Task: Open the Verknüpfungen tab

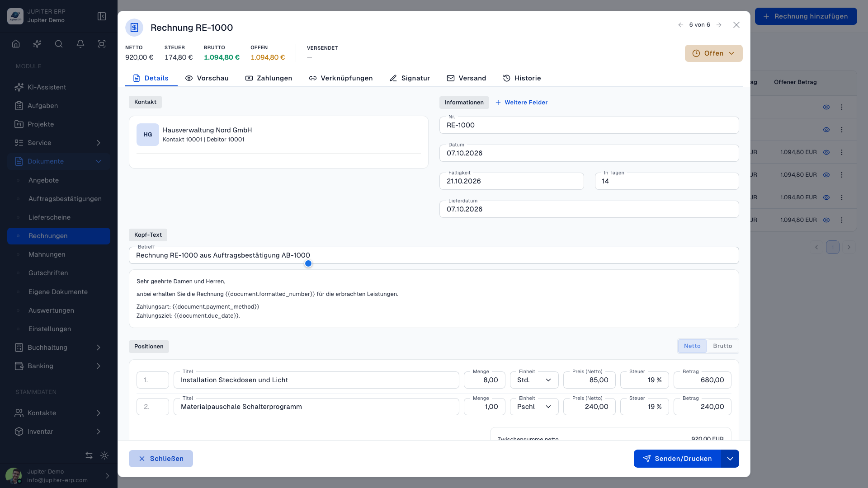Action: click(341, 78)
